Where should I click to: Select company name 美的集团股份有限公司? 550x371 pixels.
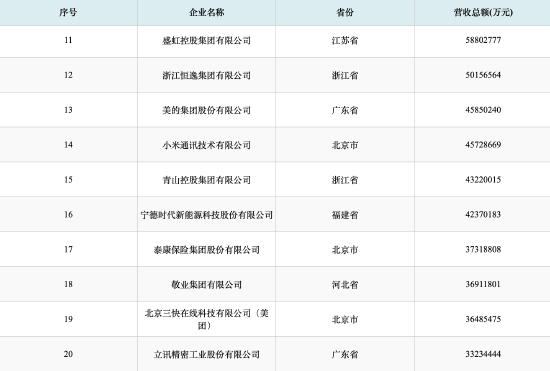point(207,110)
